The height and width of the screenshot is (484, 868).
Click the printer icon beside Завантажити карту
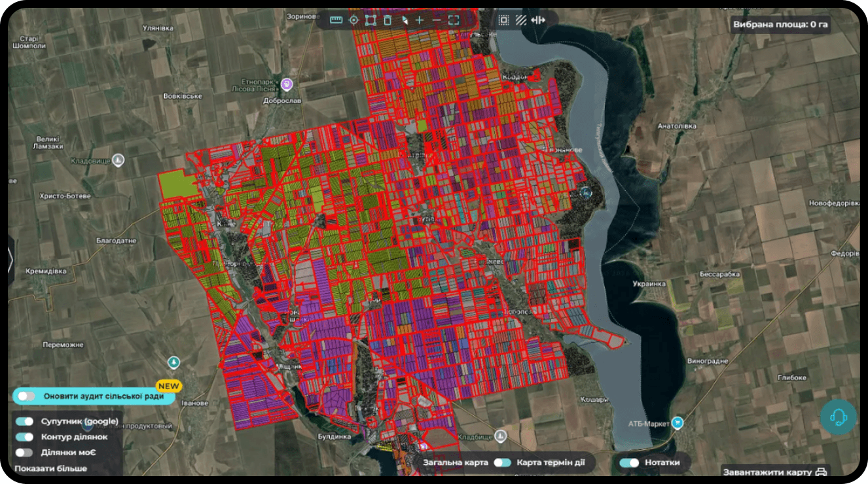pos(822,472)
